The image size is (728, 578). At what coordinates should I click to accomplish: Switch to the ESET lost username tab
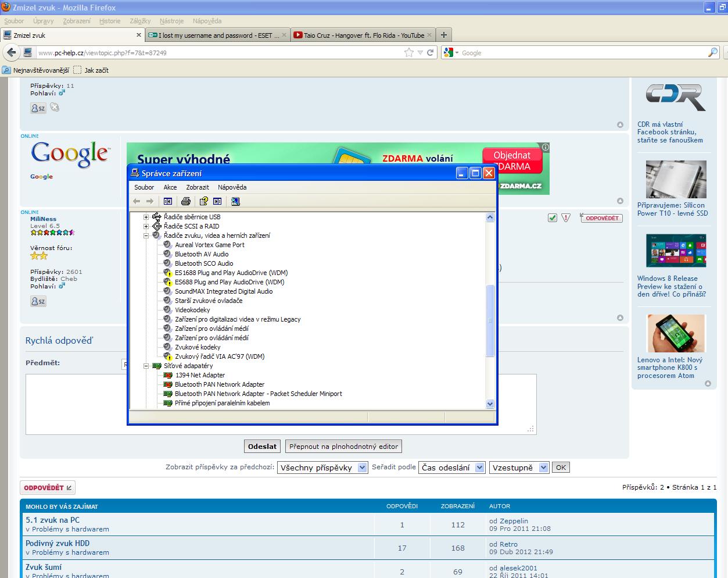coord(218,35)
